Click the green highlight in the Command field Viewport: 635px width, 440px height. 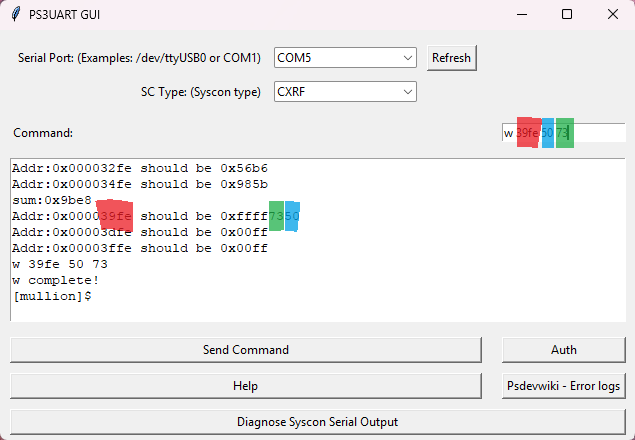point(564,132)
